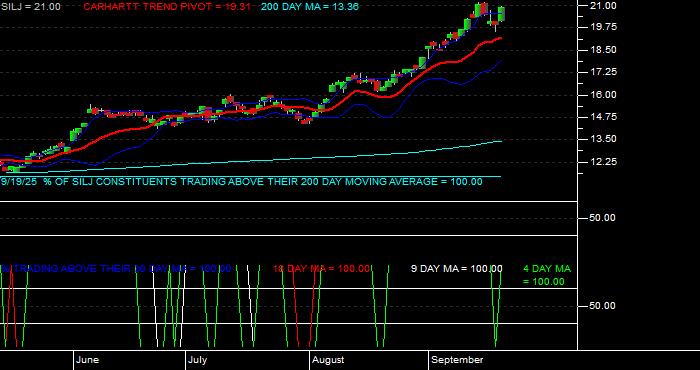700x370 pixels.
Task: Click the 200 Day MA = 13.36 label
Action: [309, 7]
